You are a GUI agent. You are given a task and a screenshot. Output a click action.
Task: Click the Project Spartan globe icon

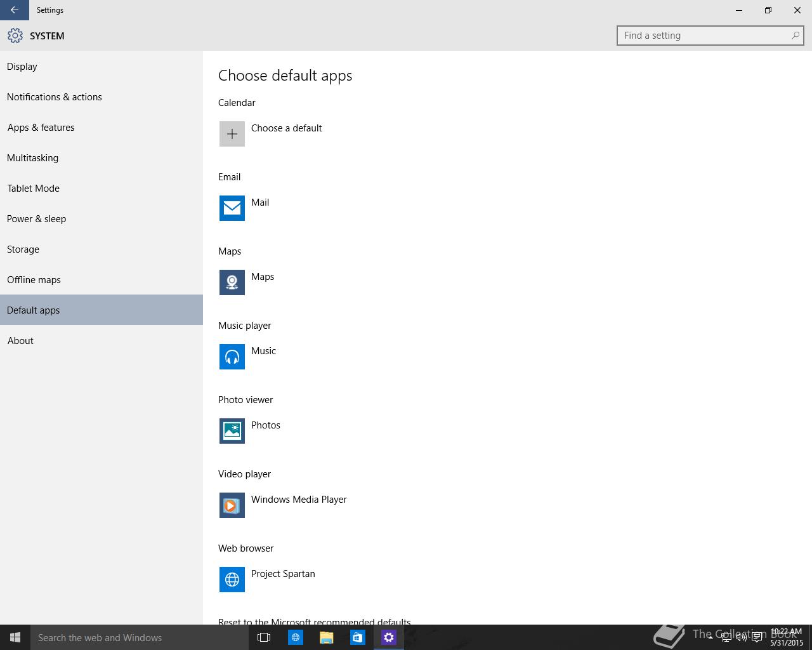coord(232,580)
